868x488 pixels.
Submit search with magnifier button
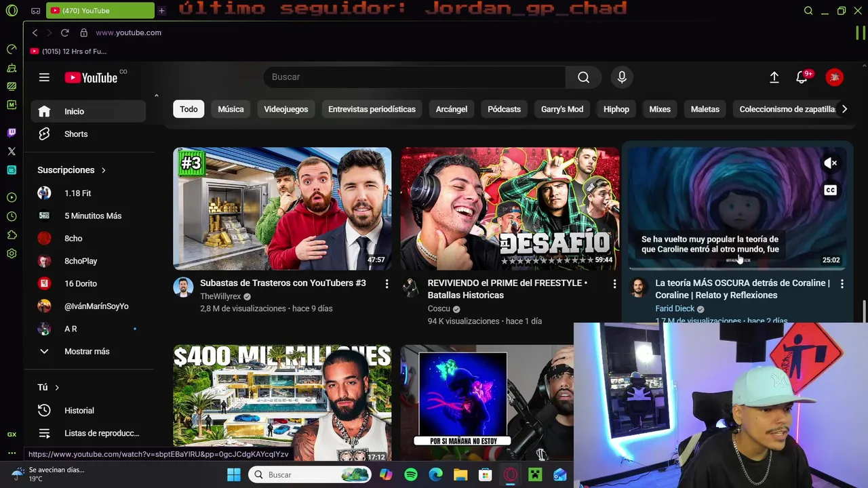point(583,77)
